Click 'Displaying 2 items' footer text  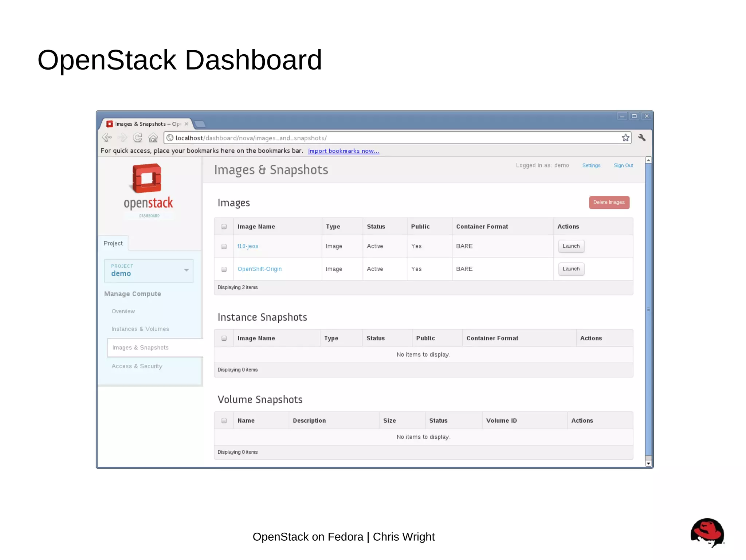tap(237, 287)
